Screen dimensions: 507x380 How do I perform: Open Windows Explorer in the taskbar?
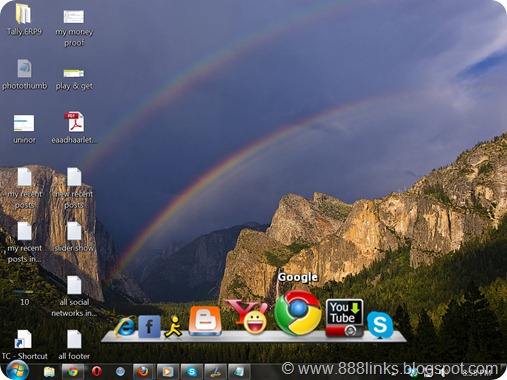point(49,371)
